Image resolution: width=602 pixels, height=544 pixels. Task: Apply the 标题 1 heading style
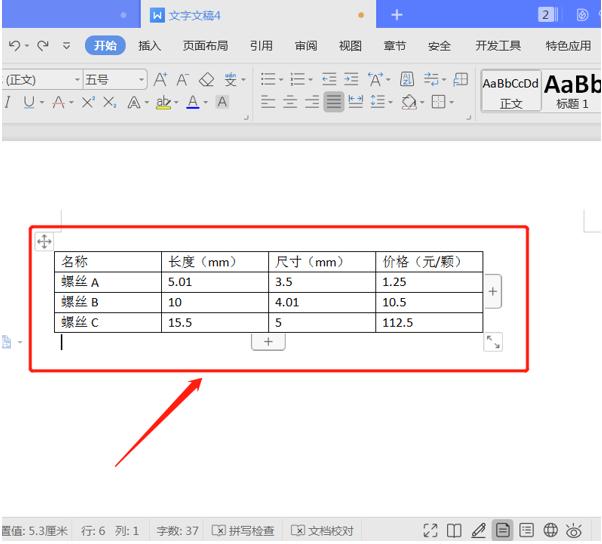click(x=572, y=91)
